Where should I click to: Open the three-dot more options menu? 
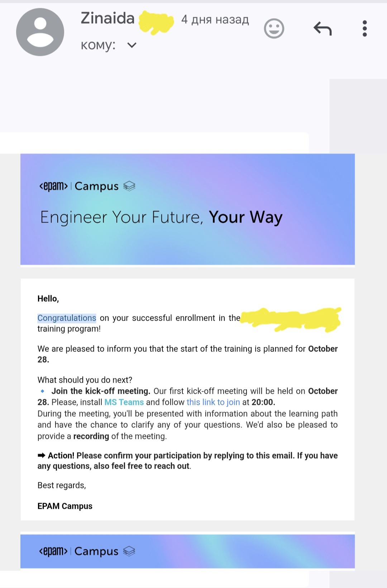click(x=364, y=29)
